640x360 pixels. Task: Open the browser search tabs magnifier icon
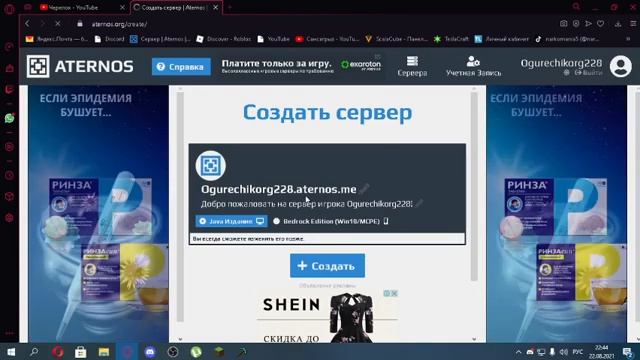(576, 7)
